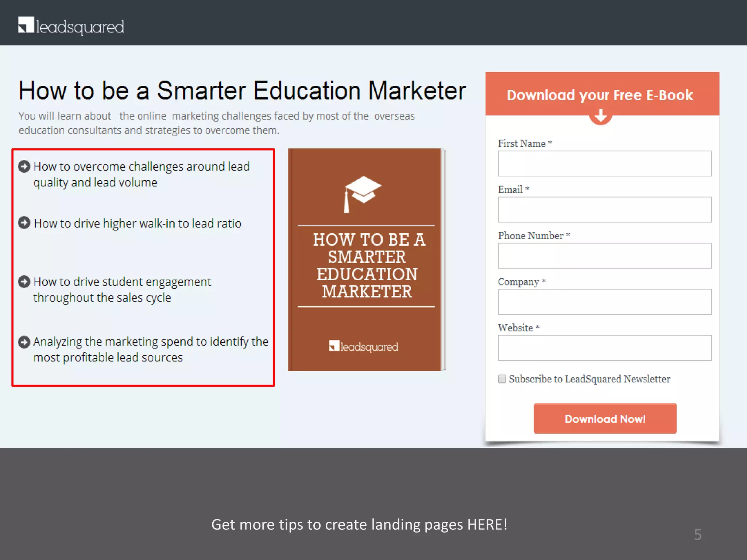Focus the Company input field
The image size is (747, 560).
[x=605, y=302]
